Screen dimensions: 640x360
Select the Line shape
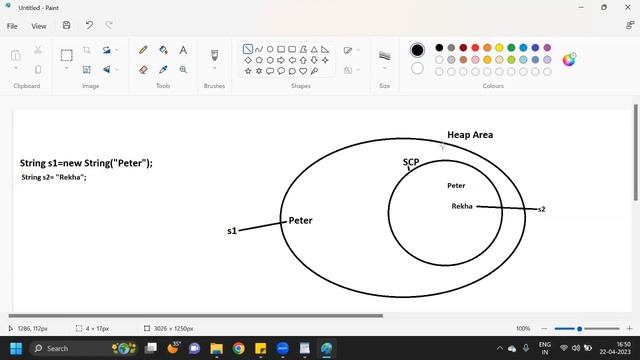pyautogui.click(x=248, y=49)
